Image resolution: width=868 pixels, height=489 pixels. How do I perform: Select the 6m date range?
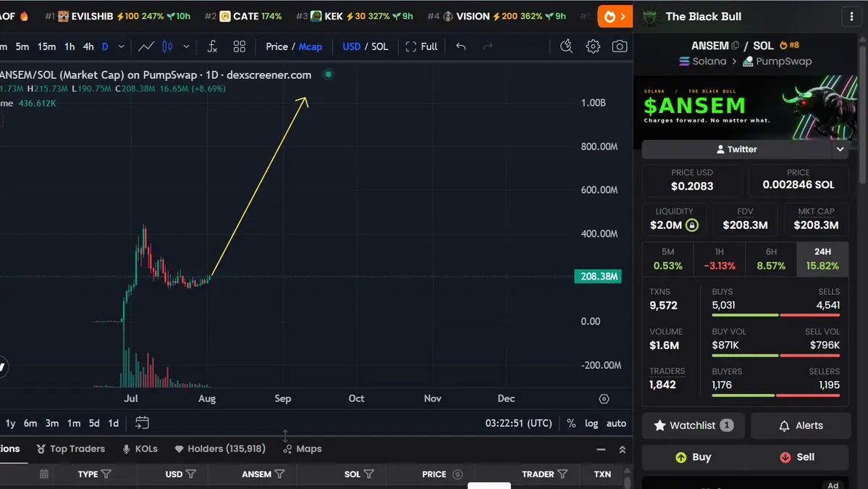coord(30,423)
